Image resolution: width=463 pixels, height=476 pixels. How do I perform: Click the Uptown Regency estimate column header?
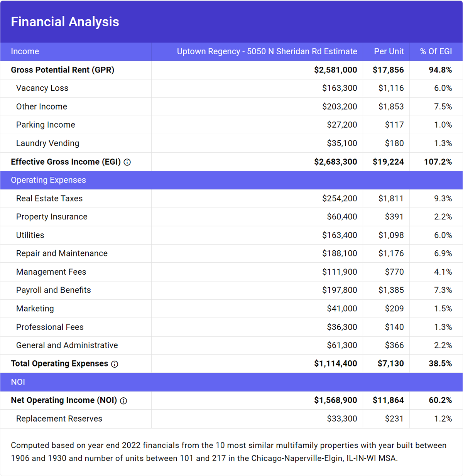267,51
